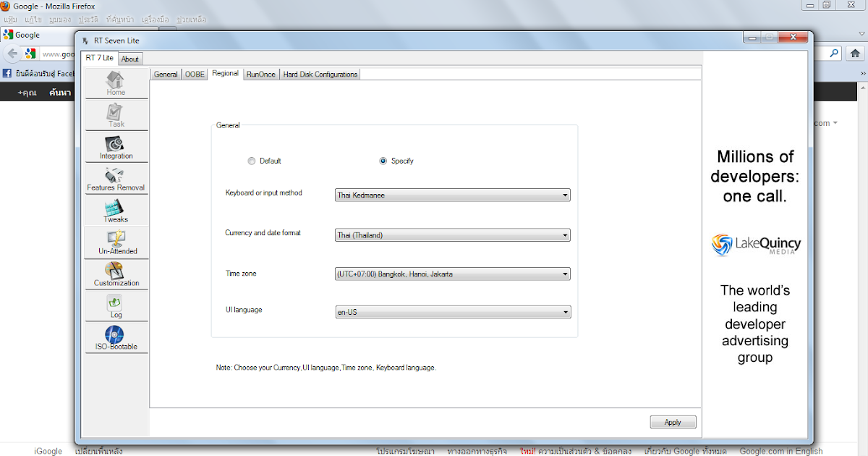
Task: Select the Customization sidebar icon
Action: 116,274
